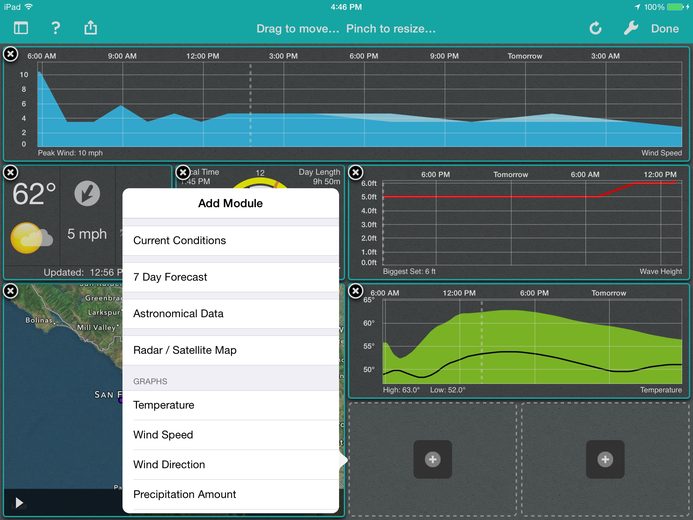Remove the Wind Speed graph module
Viewport: 693px width, 520px height.
coord(11,54)
